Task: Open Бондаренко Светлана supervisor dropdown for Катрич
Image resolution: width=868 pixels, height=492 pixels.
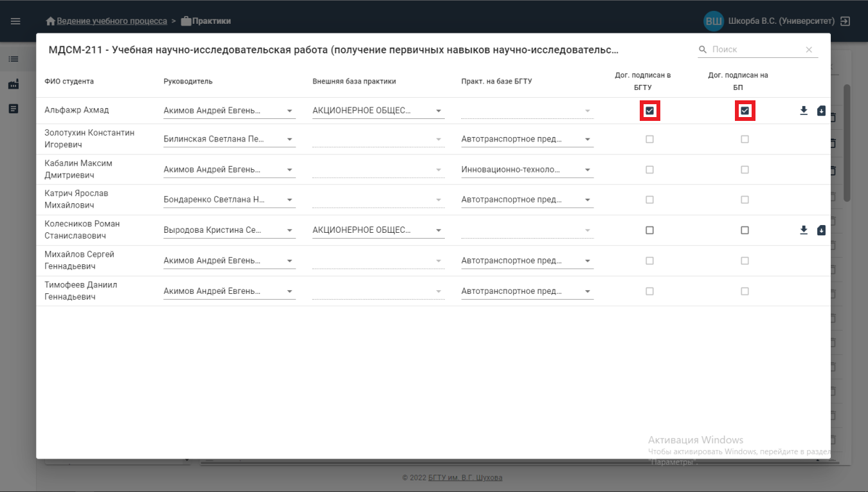Action: coord(230,199)
